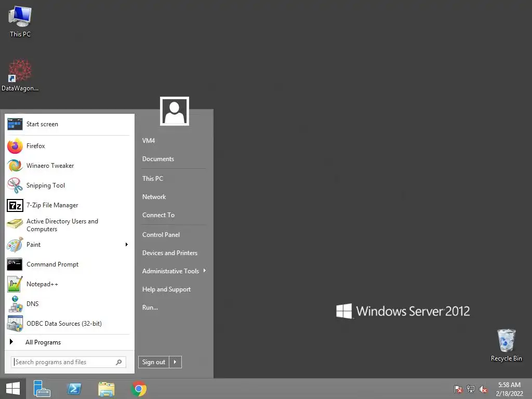Click the 7-Zip File Manager label text
Screen dimensions: 532x399
coord(52,205)
